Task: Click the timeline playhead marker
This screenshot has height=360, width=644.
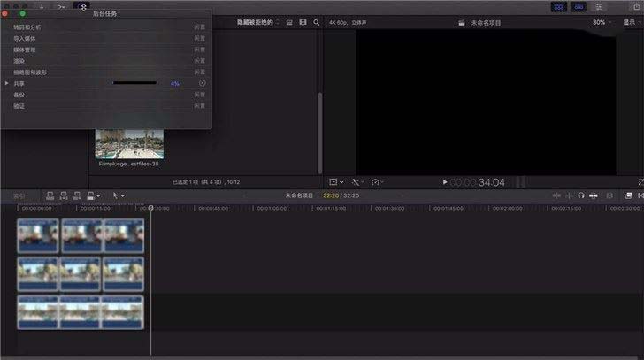Action: click(x=150, y=208)
